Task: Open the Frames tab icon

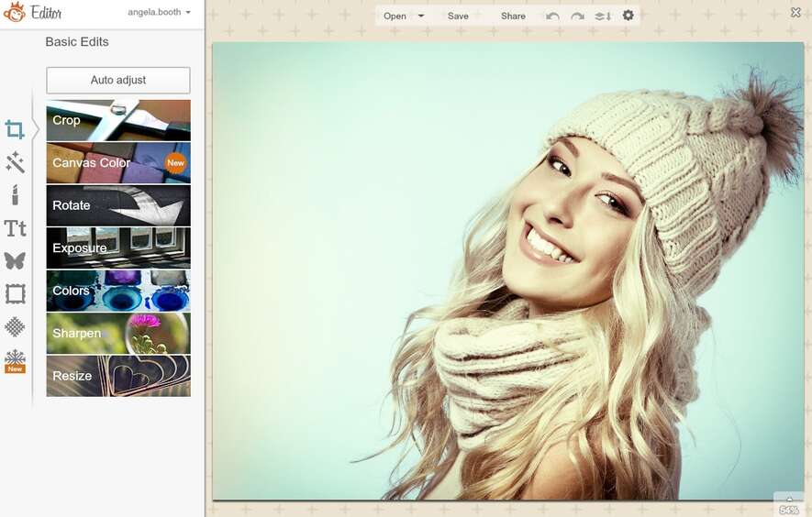Action: click(15, 294)
